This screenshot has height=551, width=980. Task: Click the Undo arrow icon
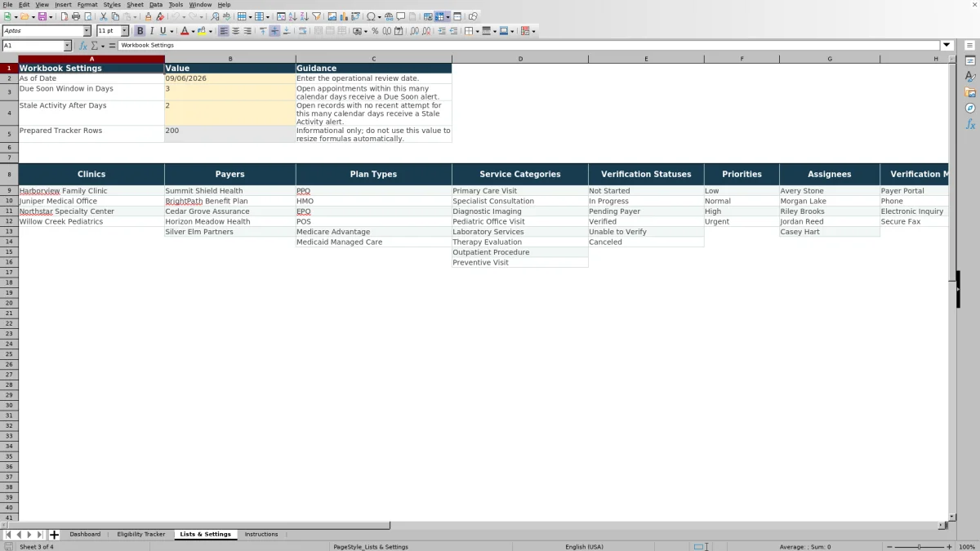175,16
